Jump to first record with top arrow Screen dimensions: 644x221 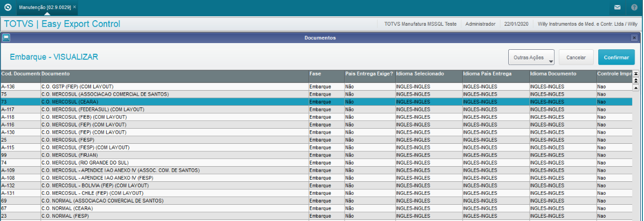point(636,73)
